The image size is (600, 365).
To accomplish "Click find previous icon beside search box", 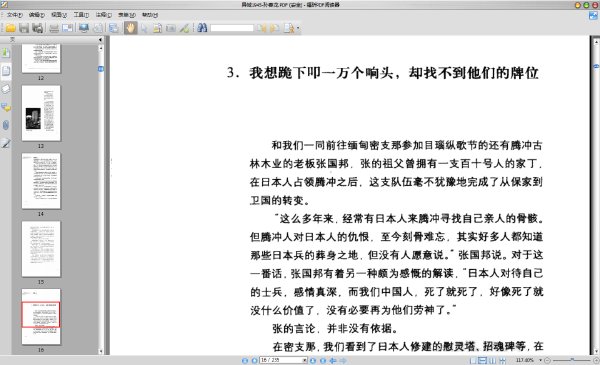I will click(x=261, y=28).
